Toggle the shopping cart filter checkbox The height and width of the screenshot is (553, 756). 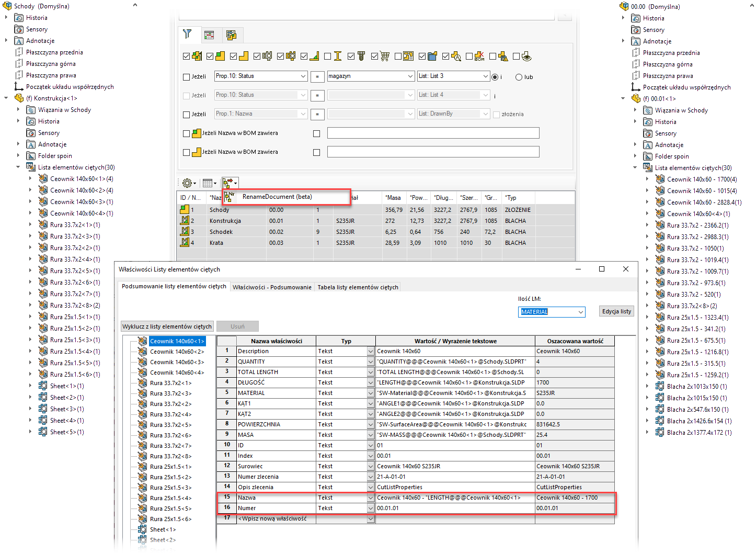[374, 56]
